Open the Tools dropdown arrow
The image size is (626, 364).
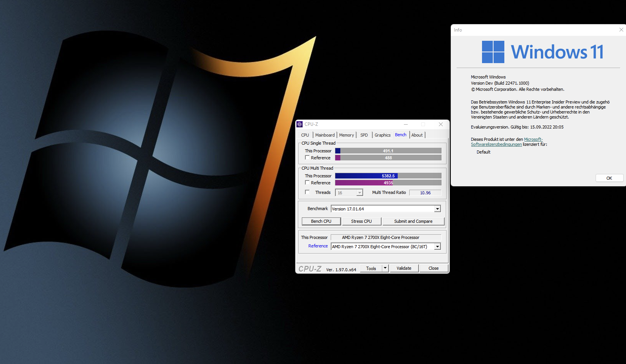coord(385,268)
